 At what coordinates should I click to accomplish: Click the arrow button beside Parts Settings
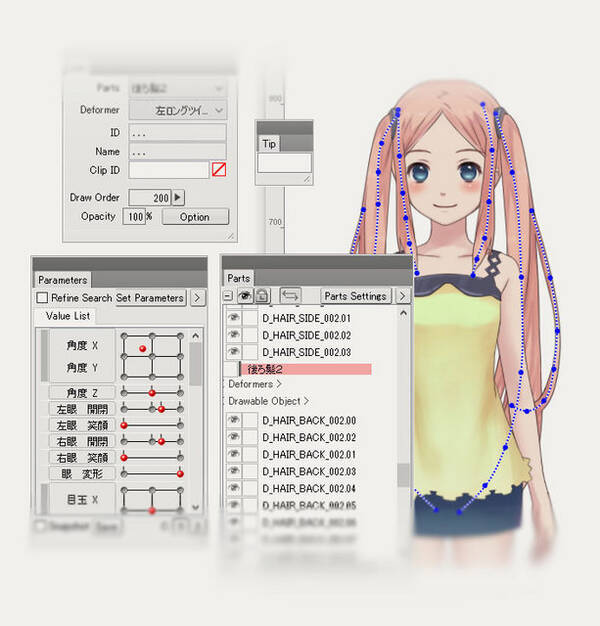402,296
